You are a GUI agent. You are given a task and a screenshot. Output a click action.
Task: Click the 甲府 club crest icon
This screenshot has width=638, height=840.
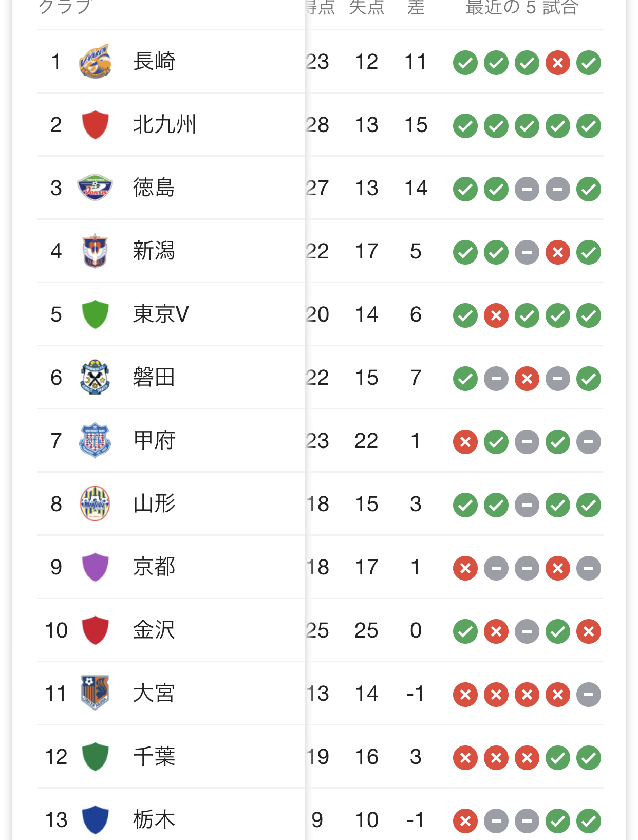click(x=95, y=441)
